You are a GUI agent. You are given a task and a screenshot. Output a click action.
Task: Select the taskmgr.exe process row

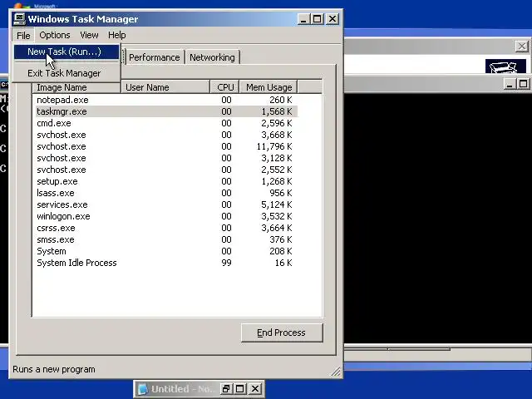coord(166,111)
